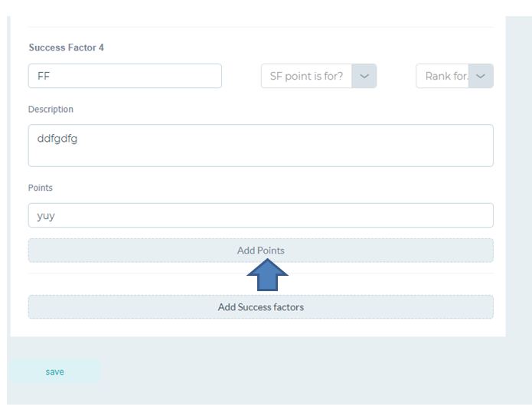Image resolution: width=532 pixels, height=413 pixels.
Task: Click the "FF" text in name box
Action: [44, 76]
